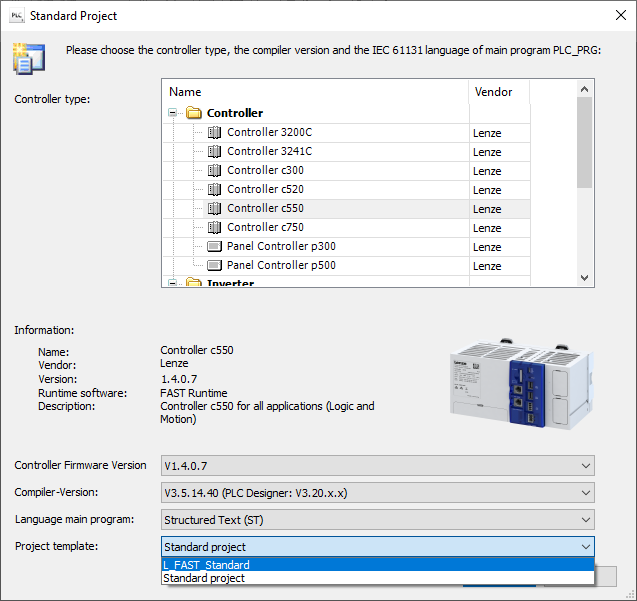Collapse the Inverter tree node
This screenshot has width=637, height=601.
[x=172, y=282]
